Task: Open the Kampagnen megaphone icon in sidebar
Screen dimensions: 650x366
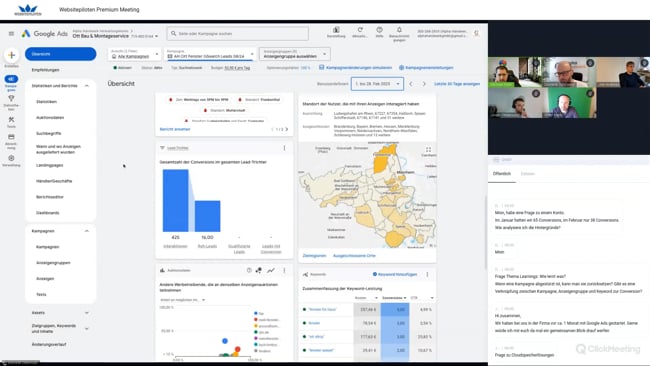Action: click(11, 79)
